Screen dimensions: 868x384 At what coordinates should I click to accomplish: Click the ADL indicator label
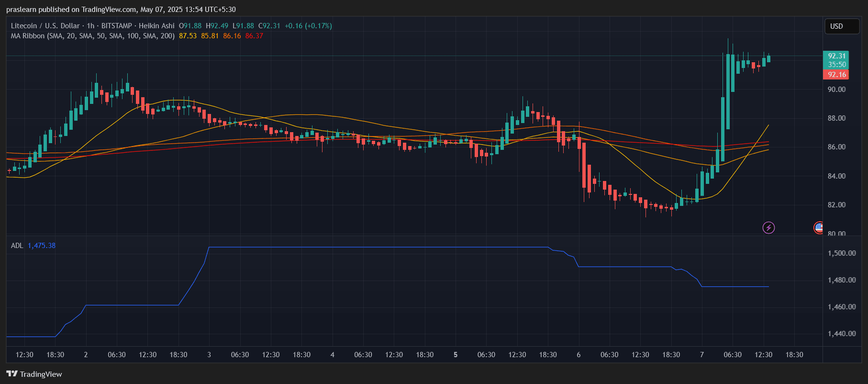coord(17,246)
